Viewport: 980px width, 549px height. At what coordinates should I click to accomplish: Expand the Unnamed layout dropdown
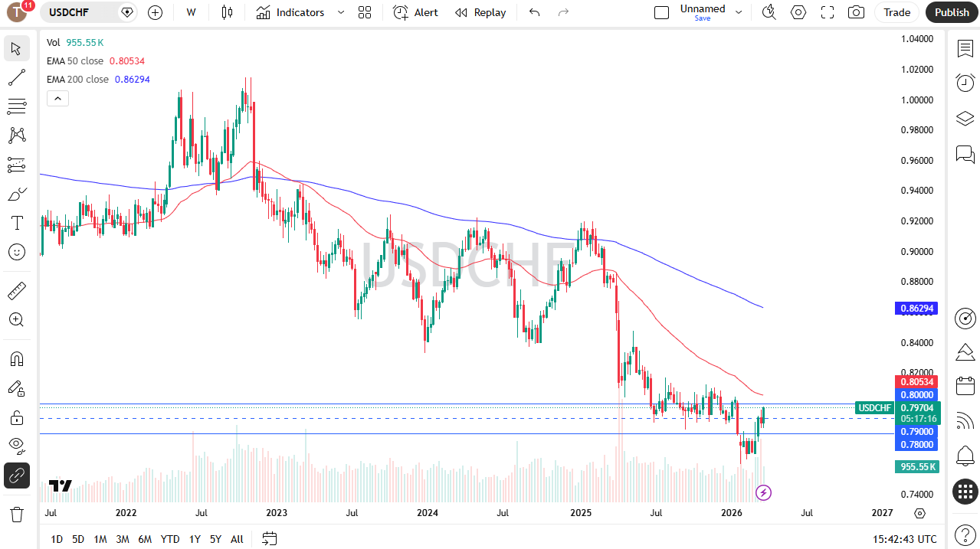pos(738,12)
